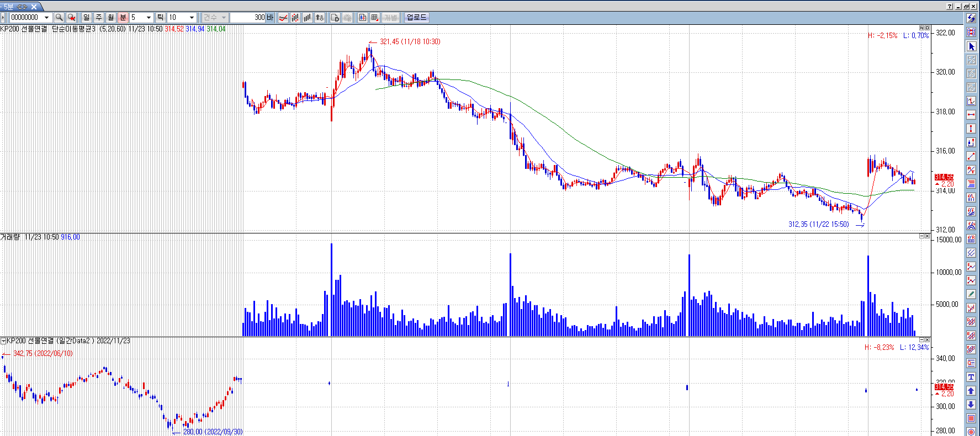Click the blue up arrow marker tool
The image size is (980, 436).
coord(971,391)
